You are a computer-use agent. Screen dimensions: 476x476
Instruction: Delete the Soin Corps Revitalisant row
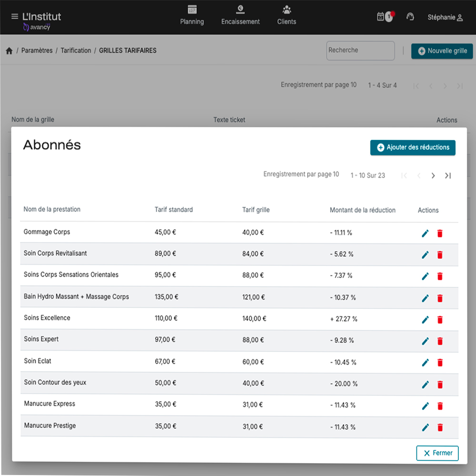tap(440, 255)
